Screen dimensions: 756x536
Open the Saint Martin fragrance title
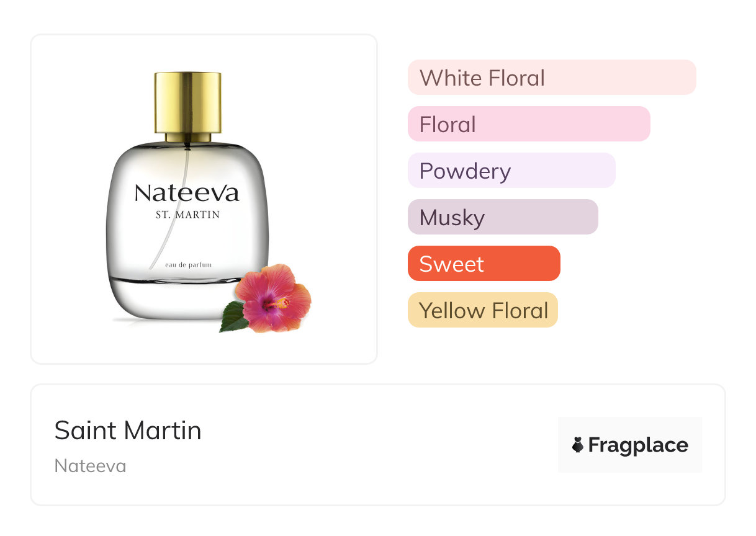(128, 431)
